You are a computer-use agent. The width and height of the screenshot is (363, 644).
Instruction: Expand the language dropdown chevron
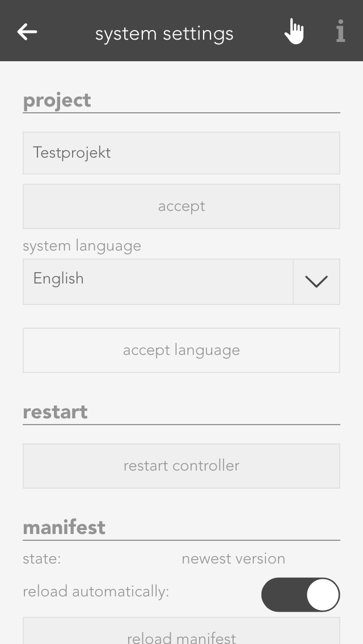pyautogui.click(x=316, y=282)
